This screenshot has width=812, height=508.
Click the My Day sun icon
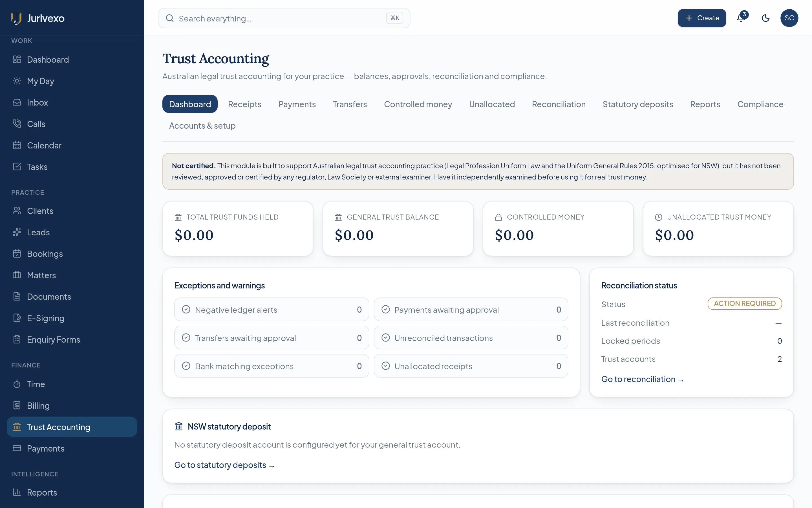(17, 81)
